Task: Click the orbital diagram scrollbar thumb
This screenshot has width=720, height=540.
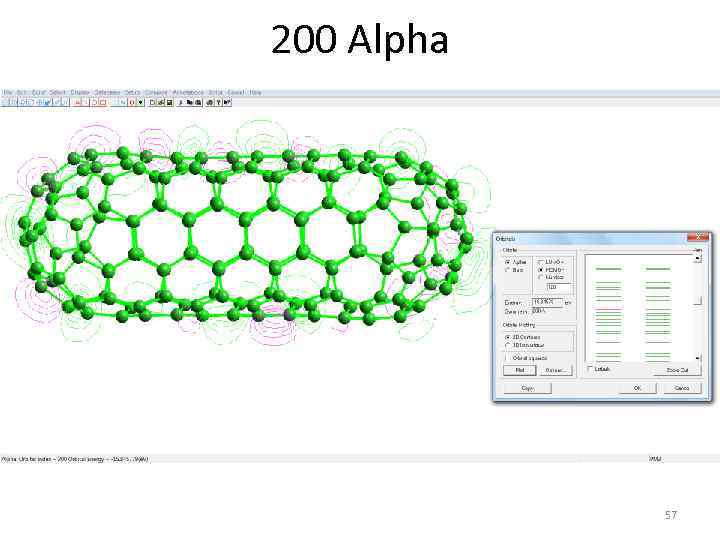Action: 698,300
